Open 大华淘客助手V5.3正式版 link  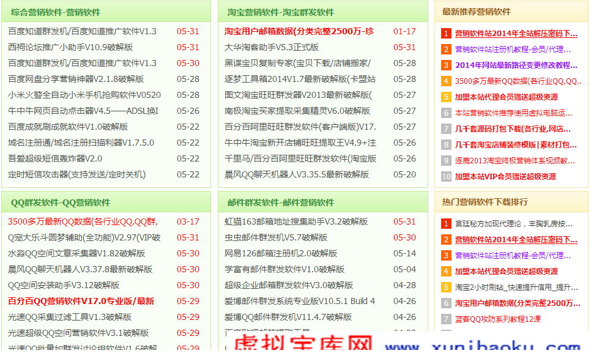pos(272,48)
